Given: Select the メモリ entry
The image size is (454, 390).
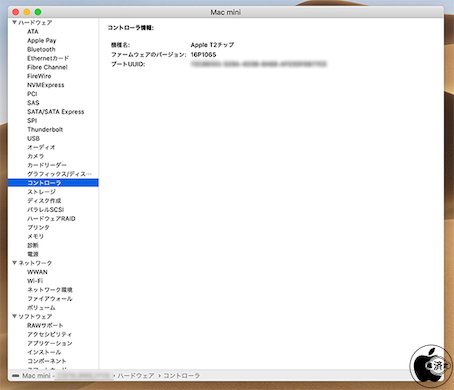Looking at the screenshot, I should [35, 236].
